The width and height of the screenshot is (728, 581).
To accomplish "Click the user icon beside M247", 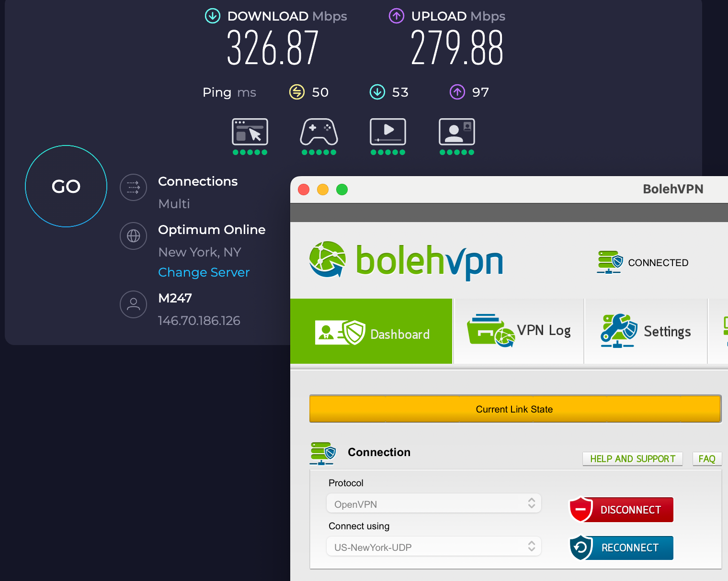I will (133, 304).
